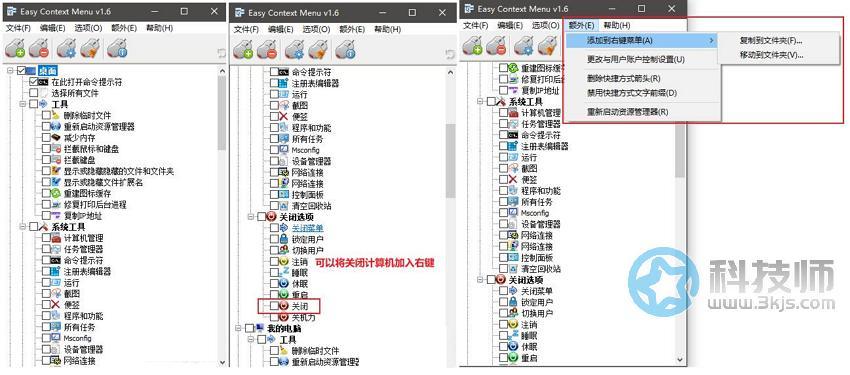
Task: Check 选择所有文件 box in left window
Action: tap(34, 93)
